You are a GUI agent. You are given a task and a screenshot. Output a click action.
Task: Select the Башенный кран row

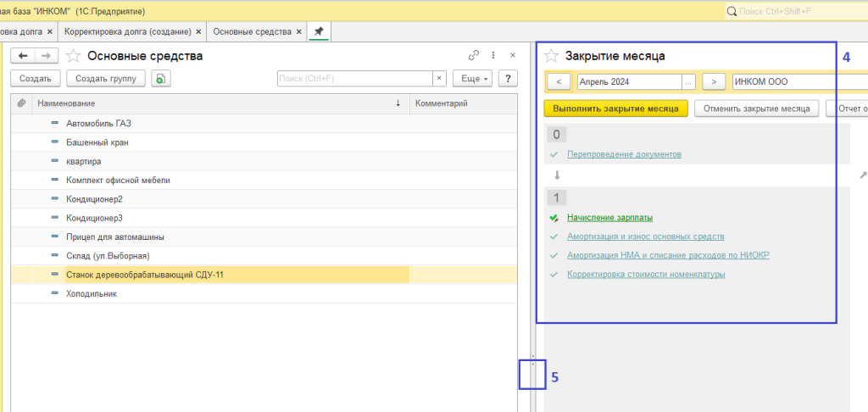97,142
